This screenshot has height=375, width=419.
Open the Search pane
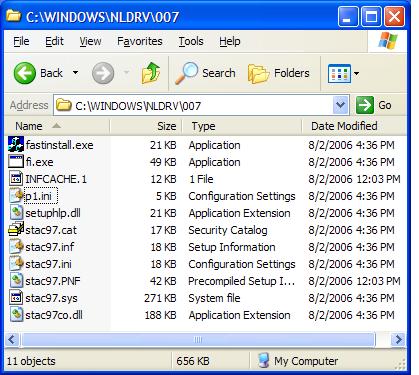click(x=205, y=73)
